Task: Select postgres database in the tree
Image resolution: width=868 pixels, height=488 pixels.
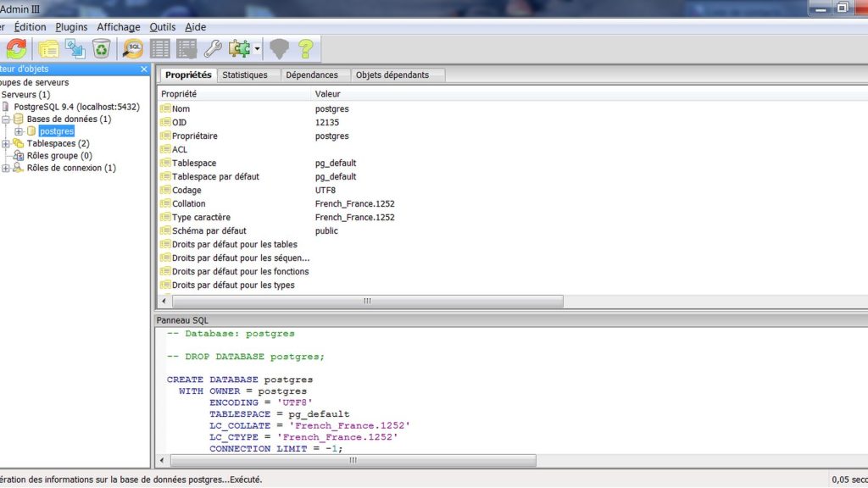Action: (57, 131)
